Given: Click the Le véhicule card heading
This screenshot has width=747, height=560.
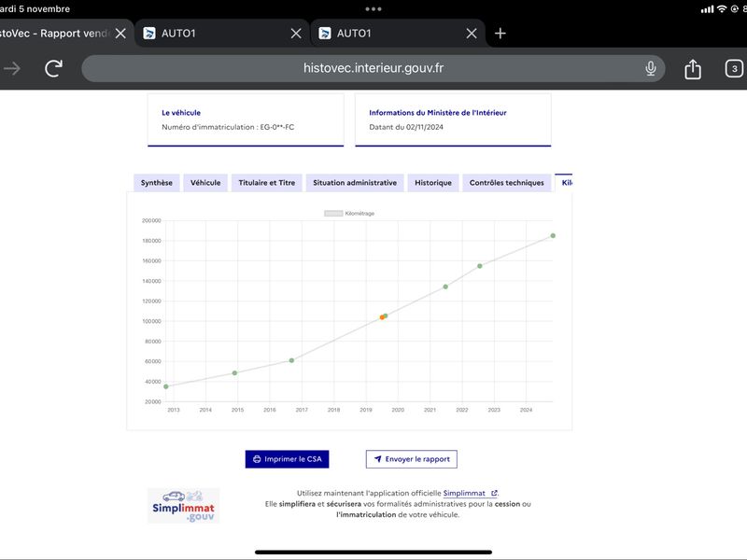Looking at the screenshot, I should coord(181,113).
